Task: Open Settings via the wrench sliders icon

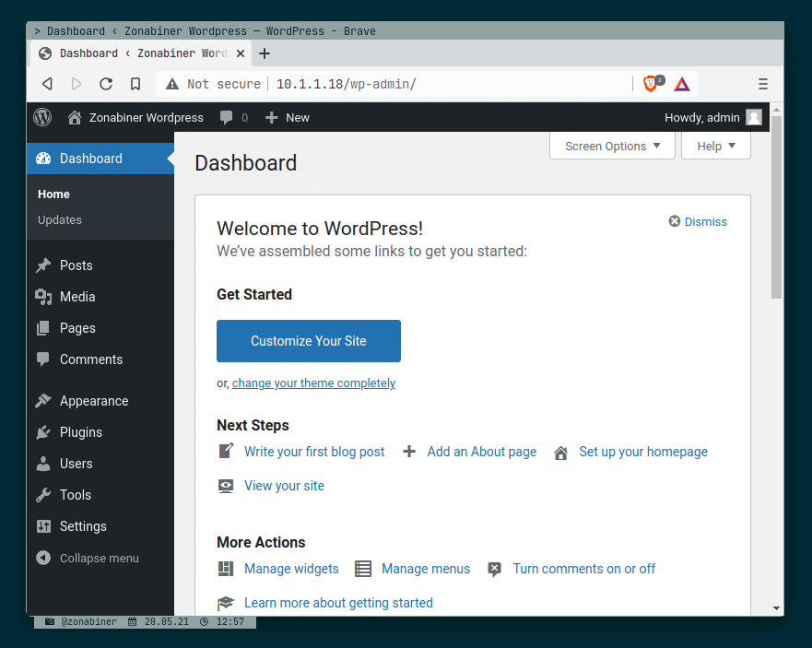Action: click(x=44, y=526)
